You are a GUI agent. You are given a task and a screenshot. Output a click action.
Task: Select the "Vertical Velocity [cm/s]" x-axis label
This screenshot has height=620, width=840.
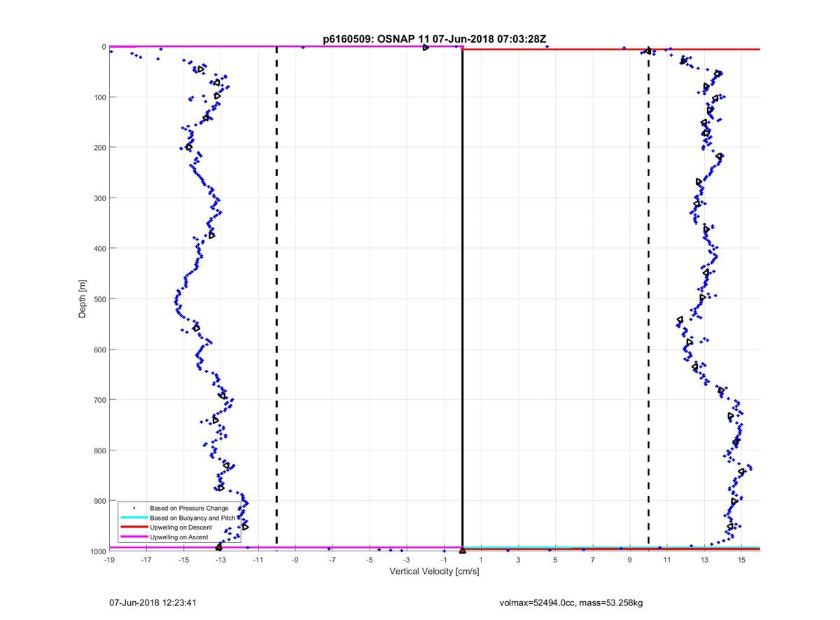point(434,572)
